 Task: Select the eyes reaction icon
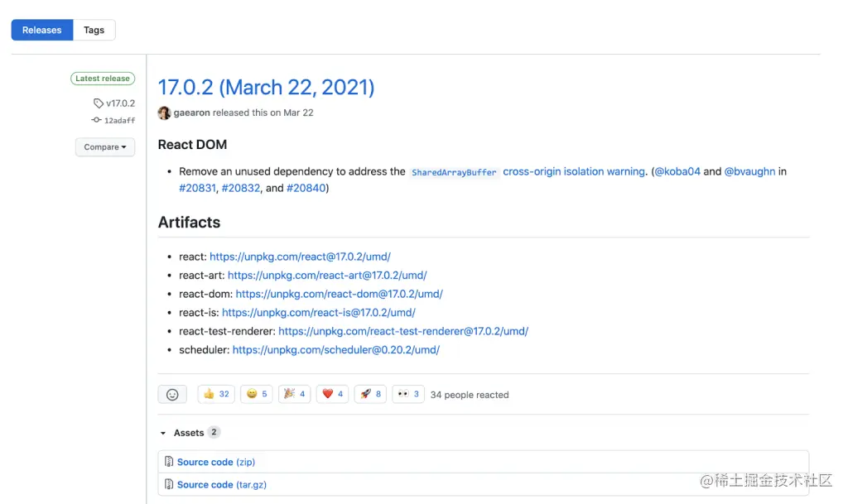(407, 394)
